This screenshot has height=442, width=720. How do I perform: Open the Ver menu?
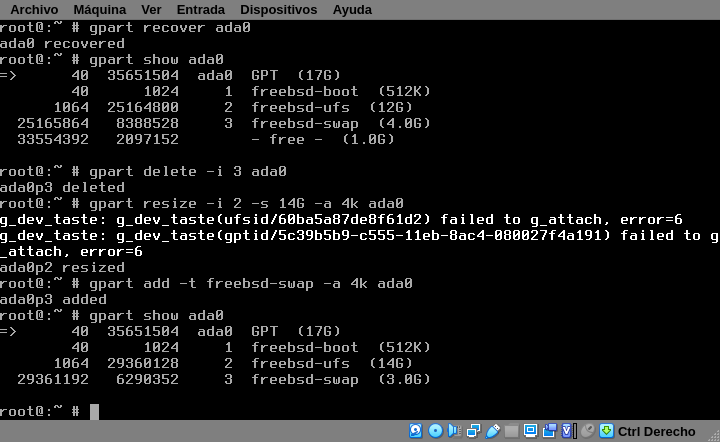tap(151, 10)
